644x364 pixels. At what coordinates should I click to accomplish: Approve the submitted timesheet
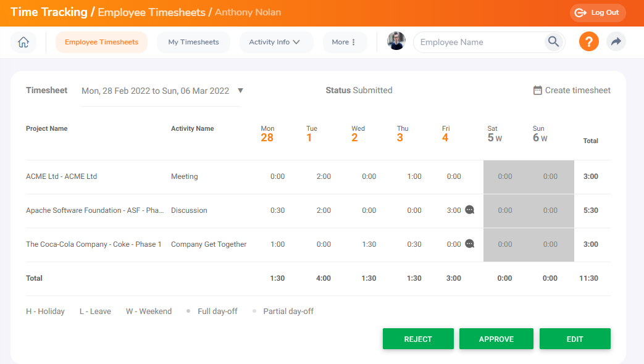496,339
